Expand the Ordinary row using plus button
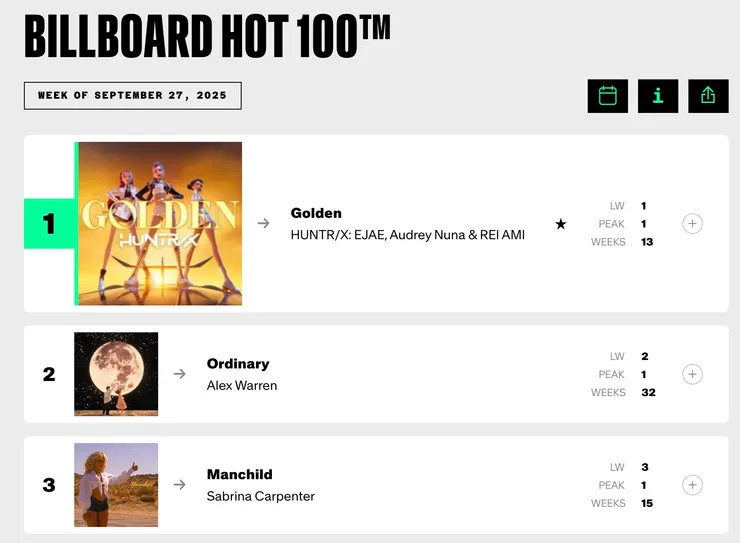 coord(692,374)
